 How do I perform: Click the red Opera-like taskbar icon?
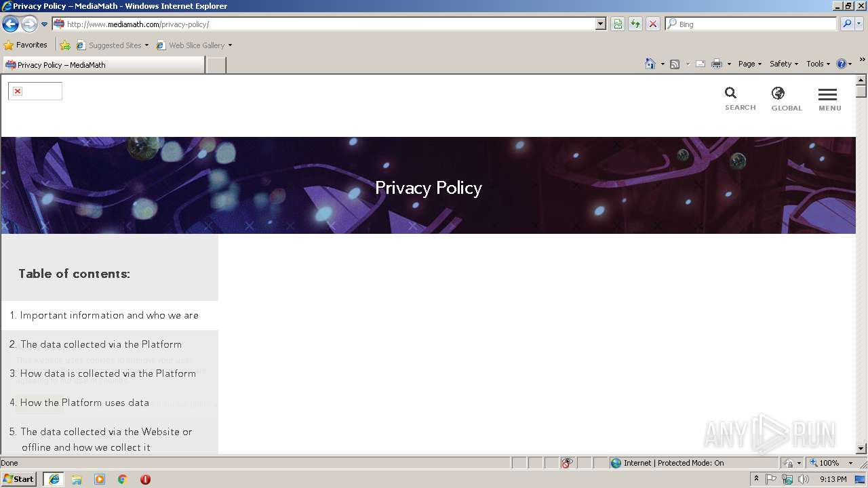tap(145, 479)
